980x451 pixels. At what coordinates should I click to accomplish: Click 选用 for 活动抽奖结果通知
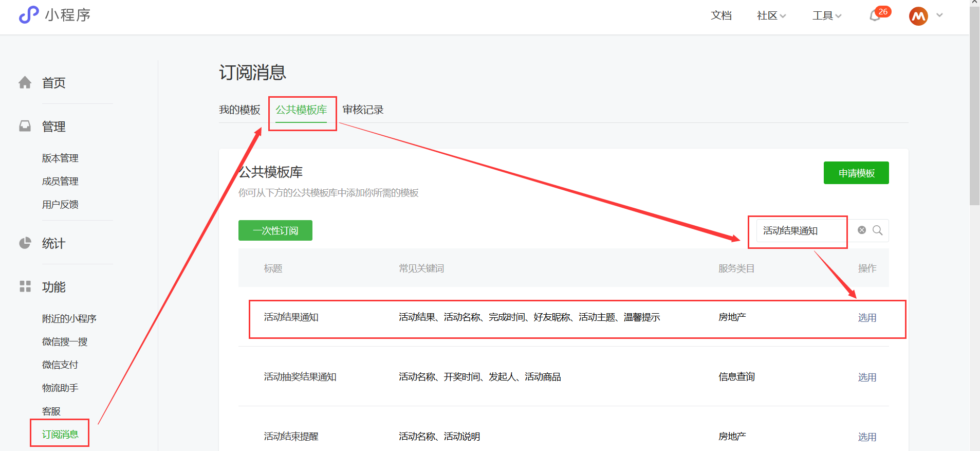point(867,377)
